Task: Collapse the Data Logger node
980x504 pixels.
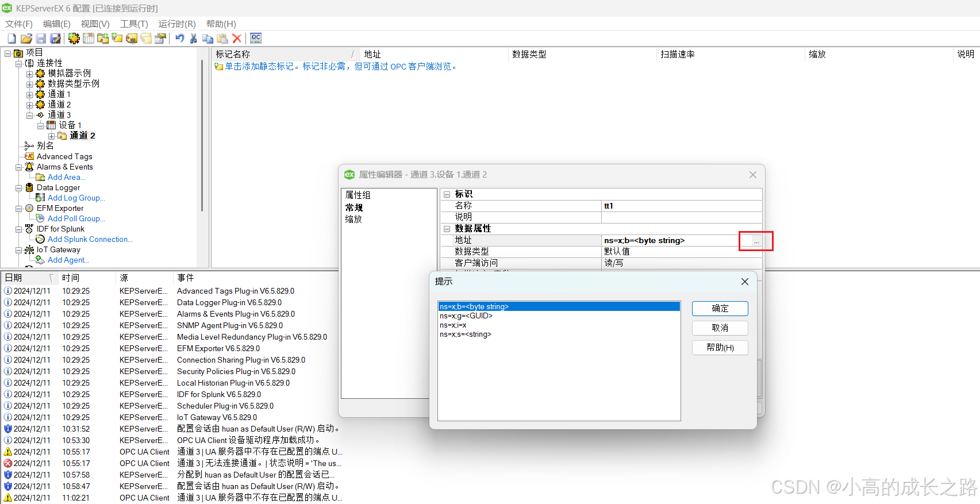Action: [19, 187]
